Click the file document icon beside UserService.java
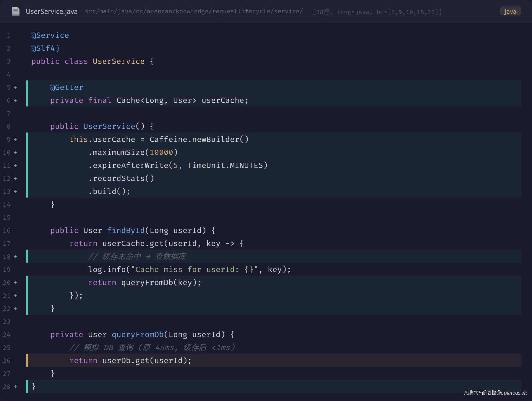 click(x=16, y=12)
